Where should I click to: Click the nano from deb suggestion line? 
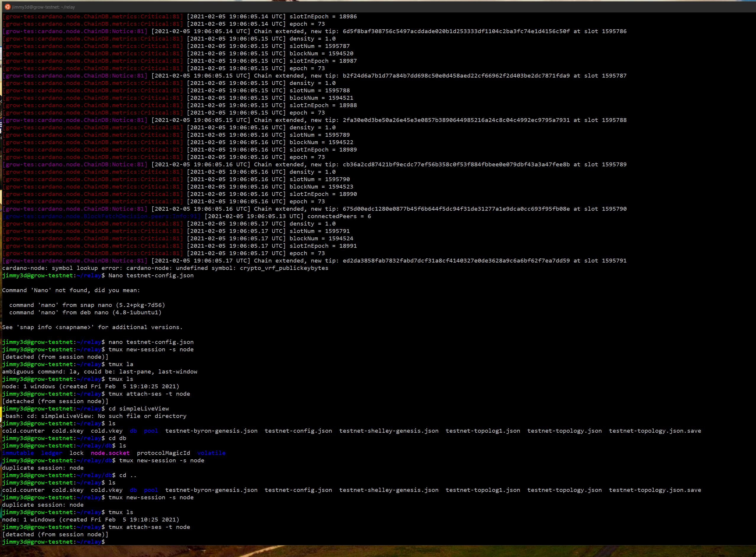pos(85,313)
